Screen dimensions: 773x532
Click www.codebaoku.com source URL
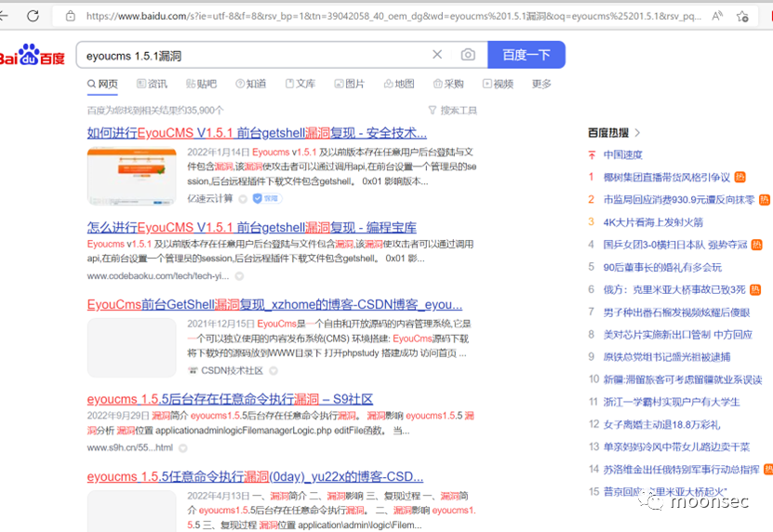(x=158, y=276)
